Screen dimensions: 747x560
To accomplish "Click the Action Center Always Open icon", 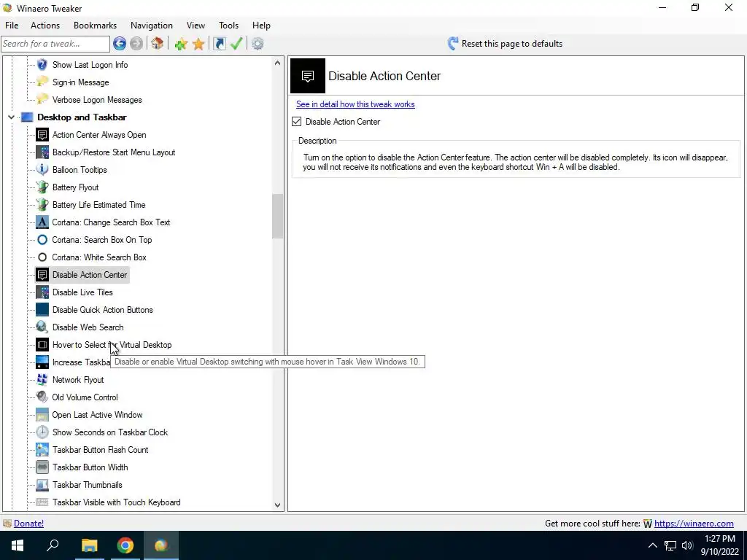I will pyautogui.click(x=42, y=135).
